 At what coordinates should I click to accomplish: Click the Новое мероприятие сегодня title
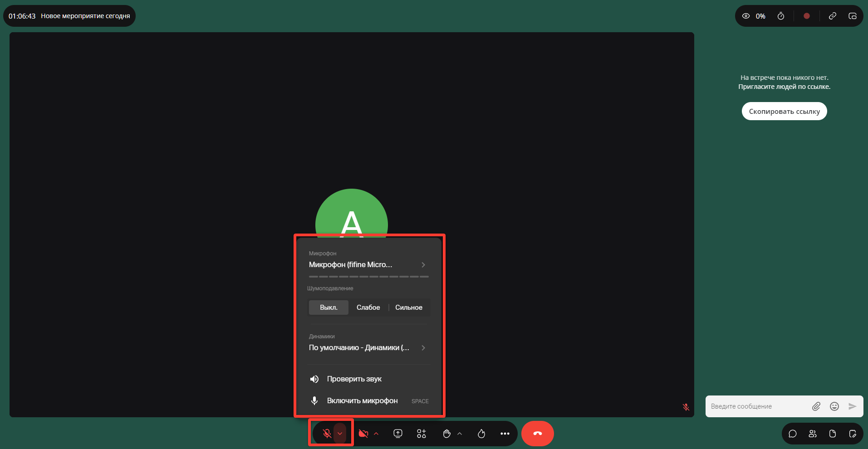85,16
